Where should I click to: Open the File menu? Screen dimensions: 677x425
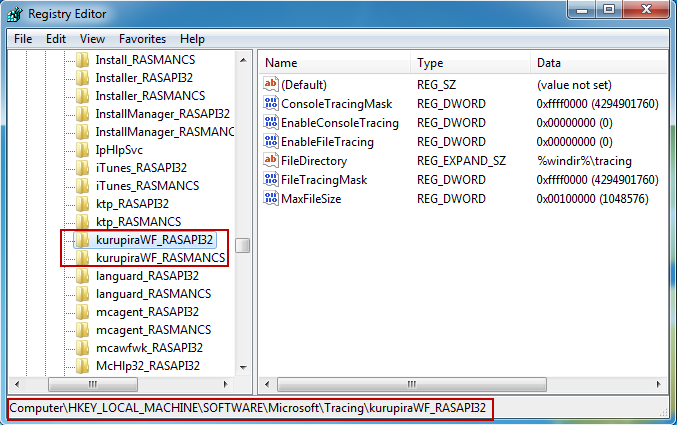coord(23,39)
